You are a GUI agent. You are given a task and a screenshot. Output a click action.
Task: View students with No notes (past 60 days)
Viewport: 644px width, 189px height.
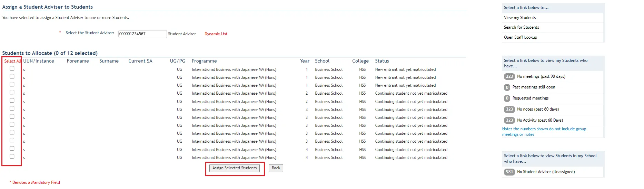pos(538,109)
